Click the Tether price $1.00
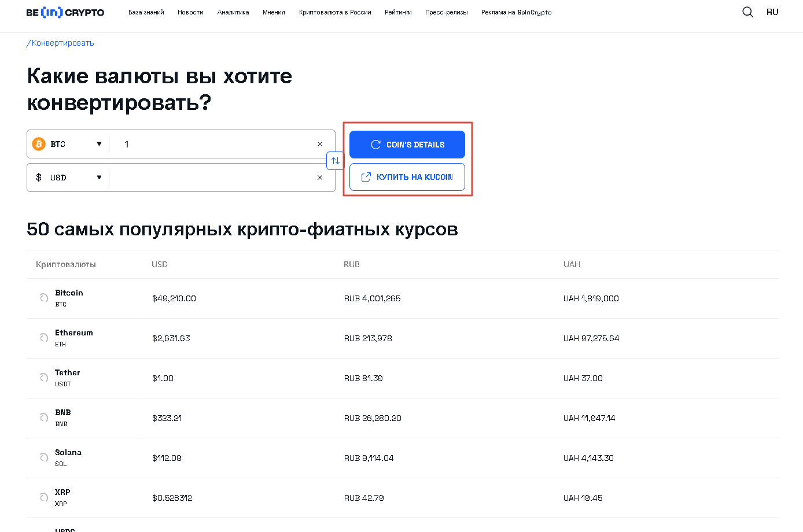Image resolution: width=803 pixels, height=532 pixels. pyautogui.click(x=163, y=378)
